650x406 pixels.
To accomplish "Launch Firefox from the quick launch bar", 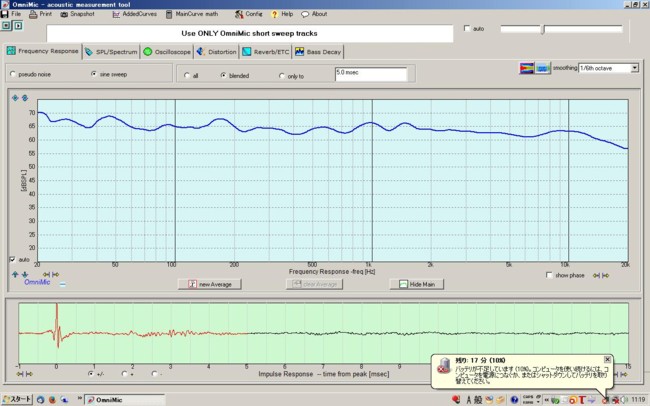I will (x=52, y=400).
